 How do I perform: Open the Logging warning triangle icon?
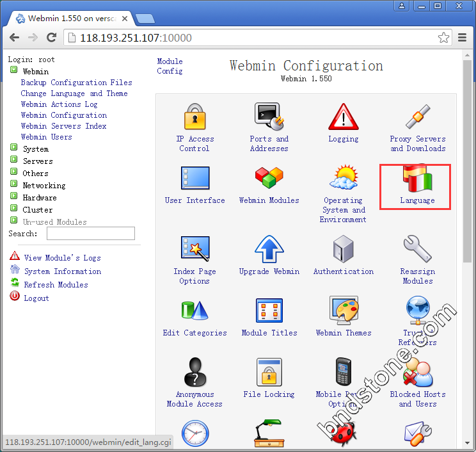click(344, 117)
